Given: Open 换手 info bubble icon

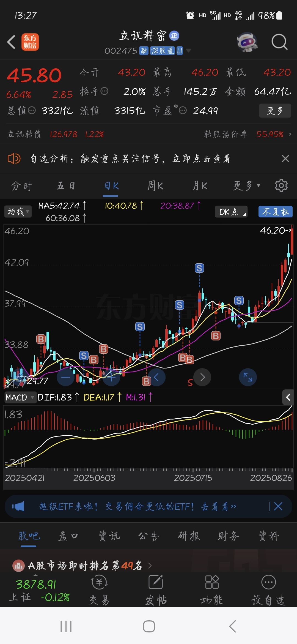Looking at the screenshot, I should pyautogui.click(x=105, y=91).
